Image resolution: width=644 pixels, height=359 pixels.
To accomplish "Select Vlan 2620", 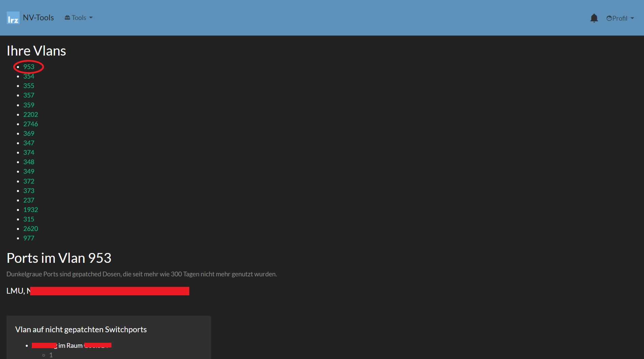I will (30, 229).
